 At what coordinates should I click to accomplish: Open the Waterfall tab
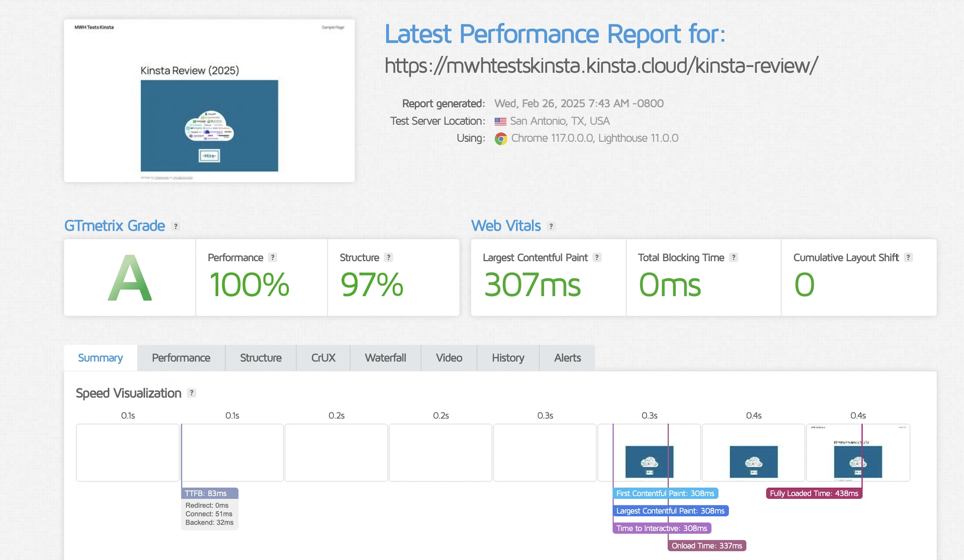(385, 358)
